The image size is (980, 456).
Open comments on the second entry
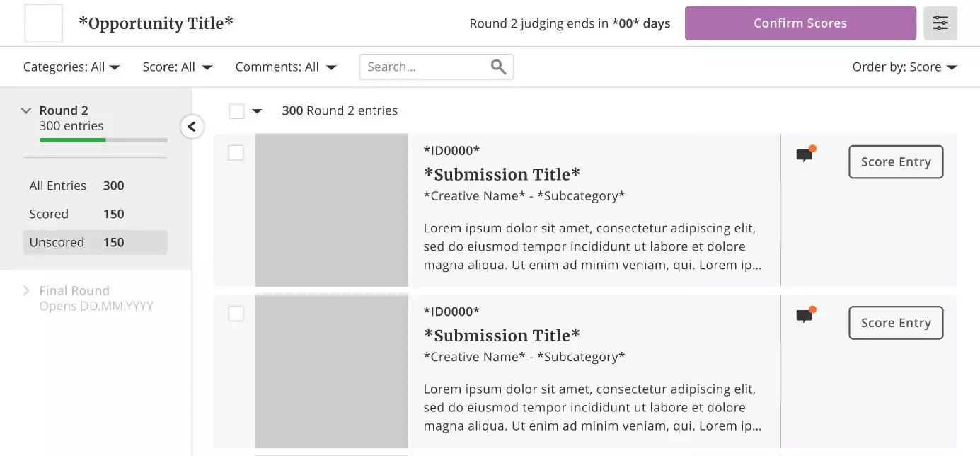coord(805,316)
